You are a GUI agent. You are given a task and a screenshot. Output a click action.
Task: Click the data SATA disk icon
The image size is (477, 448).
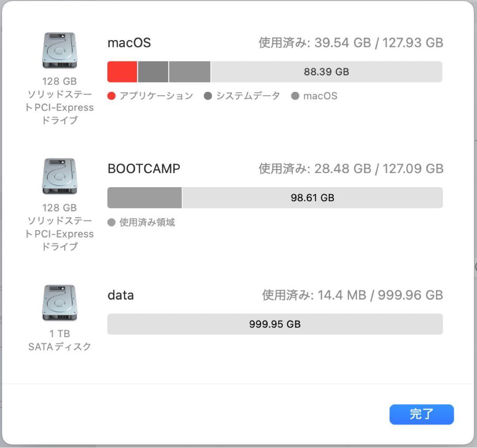[60, 303]
